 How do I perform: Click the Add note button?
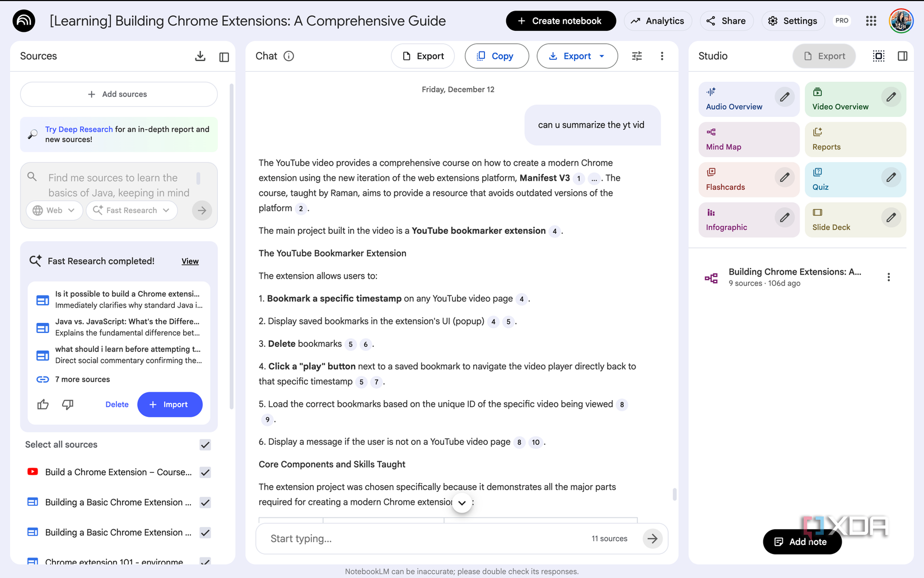(802, 542)
